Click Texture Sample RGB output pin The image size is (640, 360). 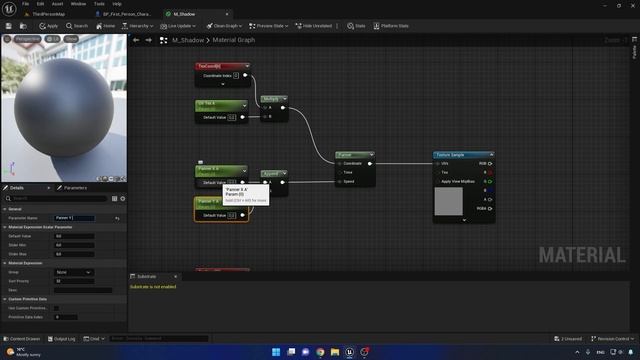pos(490,164)
